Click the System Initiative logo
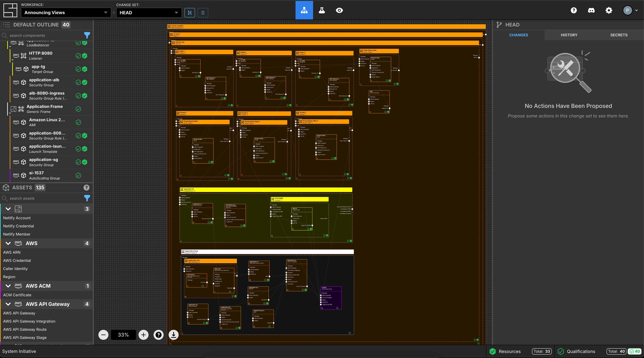The width and height of the screenshot is (644, 358). tap(10, 10)
